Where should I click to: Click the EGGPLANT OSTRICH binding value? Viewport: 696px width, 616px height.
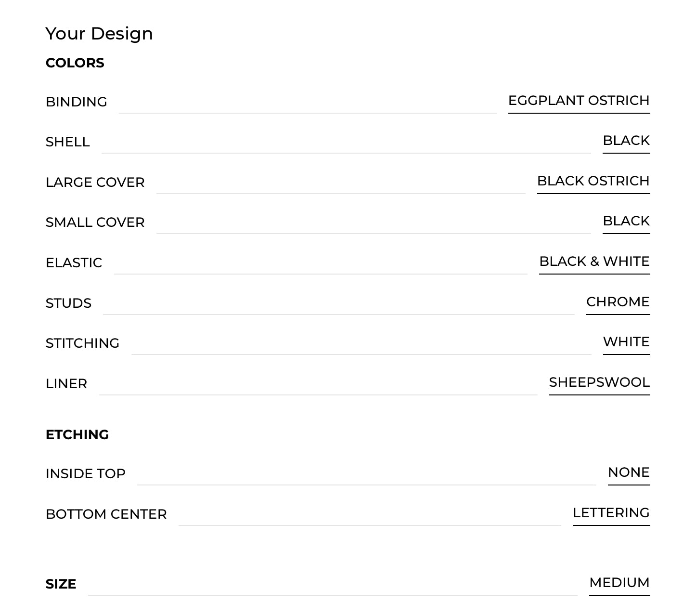coord(579,101)
